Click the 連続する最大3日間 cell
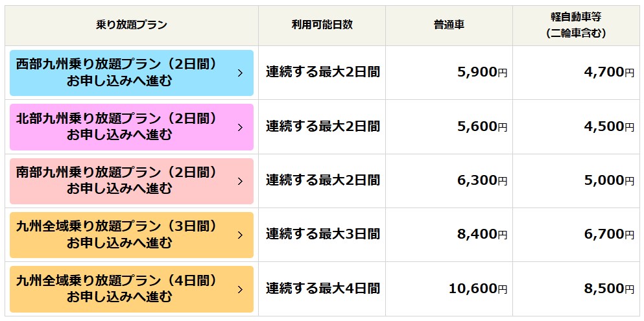Viewport: 644px width, 321px height. tap(322, 235)
